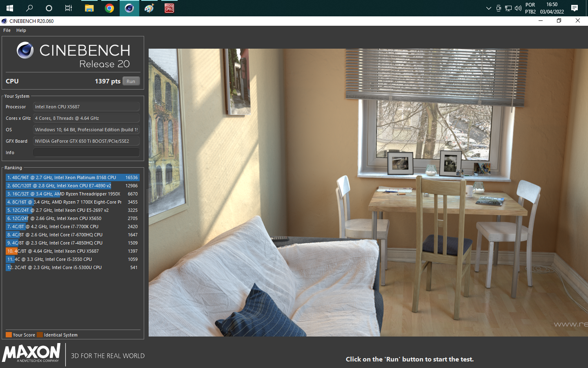Screen dimensions: 588x368
Task: Open the POR PTB2 language indicator
Action: 530,8
